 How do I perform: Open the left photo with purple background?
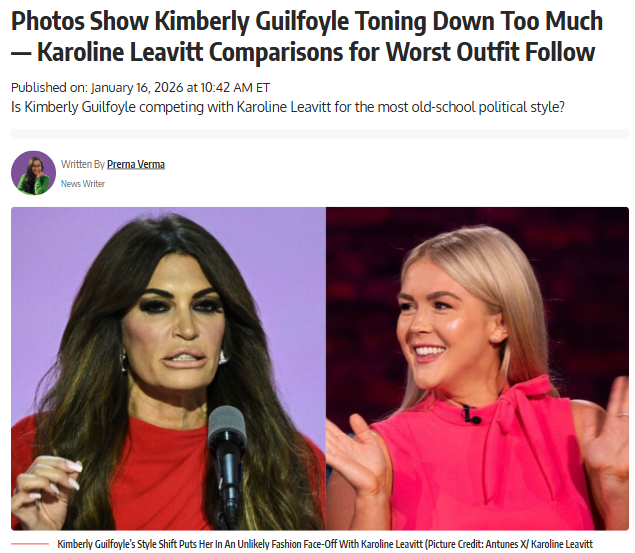[x=168, y=368]
